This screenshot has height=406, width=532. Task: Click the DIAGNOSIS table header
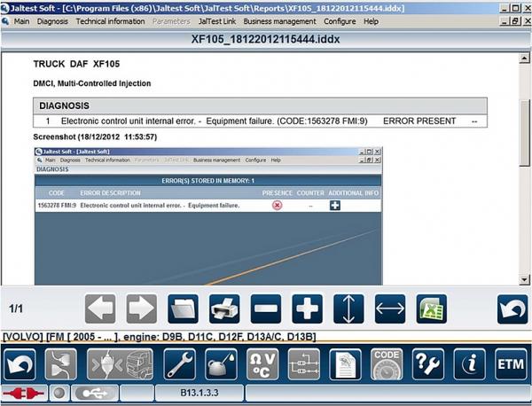pos(260,105)
